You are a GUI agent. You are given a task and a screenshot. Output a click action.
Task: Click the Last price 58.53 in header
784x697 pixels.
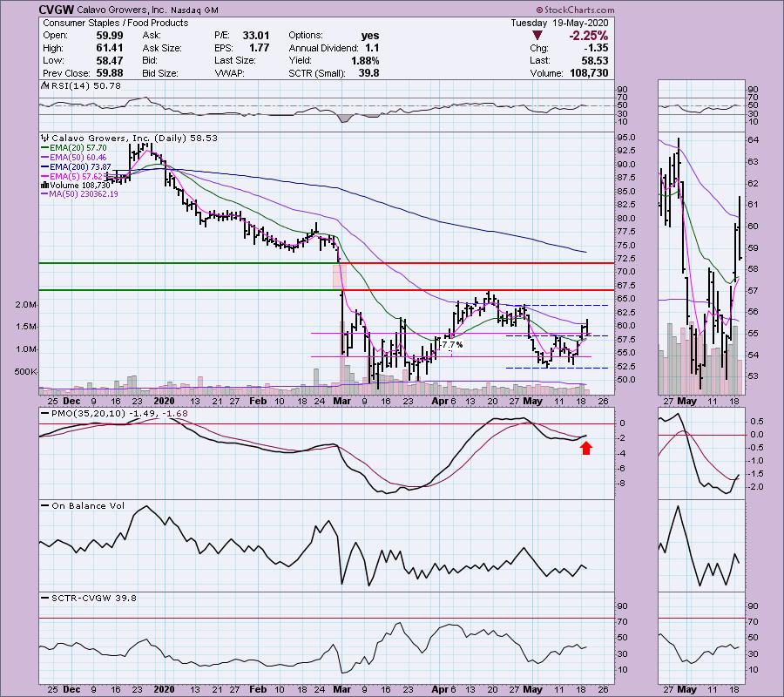[x=595, y=60]
